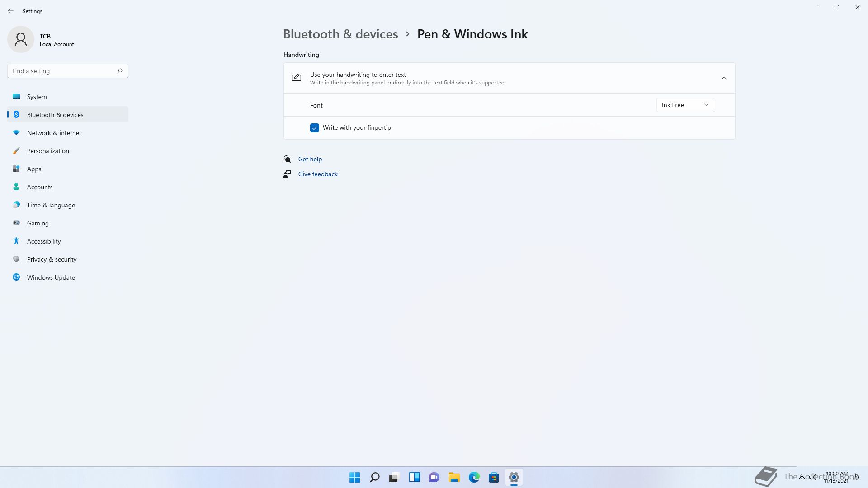
Task: Click the 'Use your handwriting to enter text' title
Action: 358,75
